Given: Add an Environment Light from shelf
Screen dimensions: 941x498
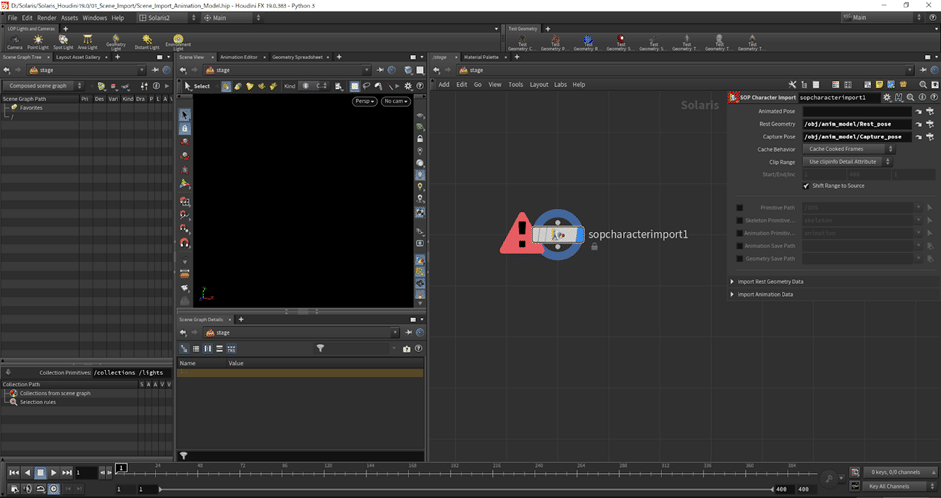Looking at the screenshot, I should (177, 41).
